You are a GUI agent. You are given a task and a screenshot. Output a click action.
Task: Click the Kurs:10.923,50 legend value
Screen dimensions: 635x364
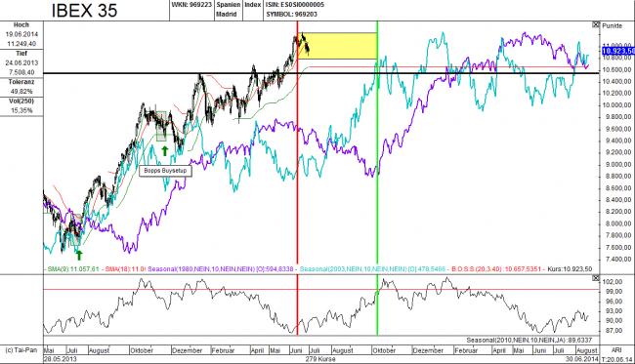(x=570, y=269)
